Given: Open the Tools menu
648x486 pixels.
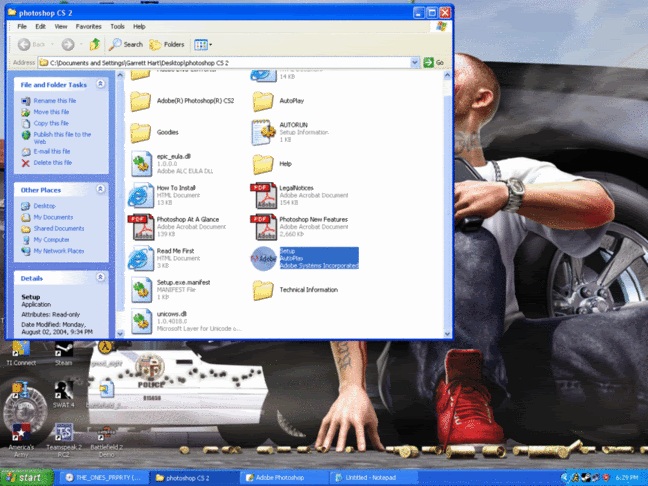Looking at the screenshot, I should pyautogui.click(x=117, y=26).
